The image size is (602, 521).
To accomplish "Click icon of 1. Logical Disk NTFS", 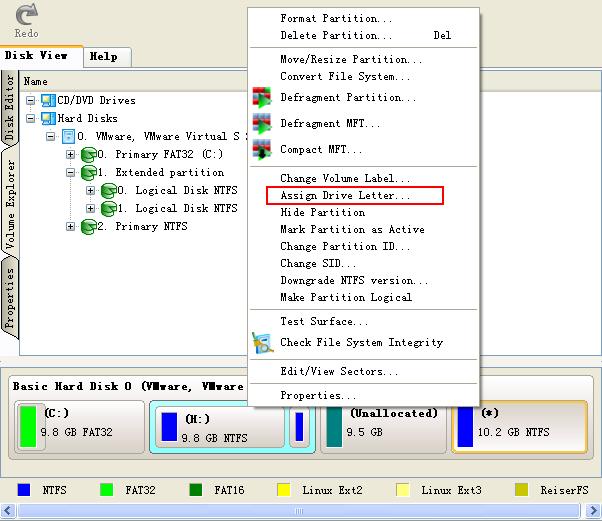I will pos(109,208).
